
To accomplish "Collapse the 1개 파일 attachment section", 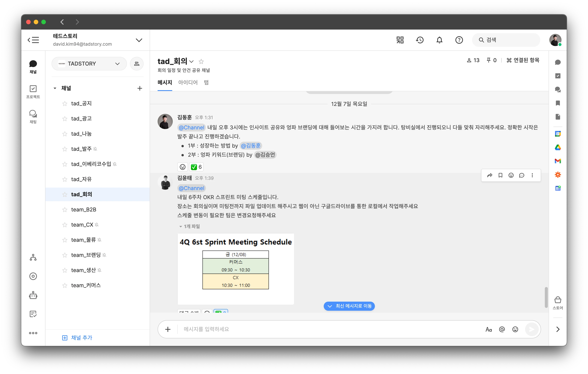I will point(189,226).
